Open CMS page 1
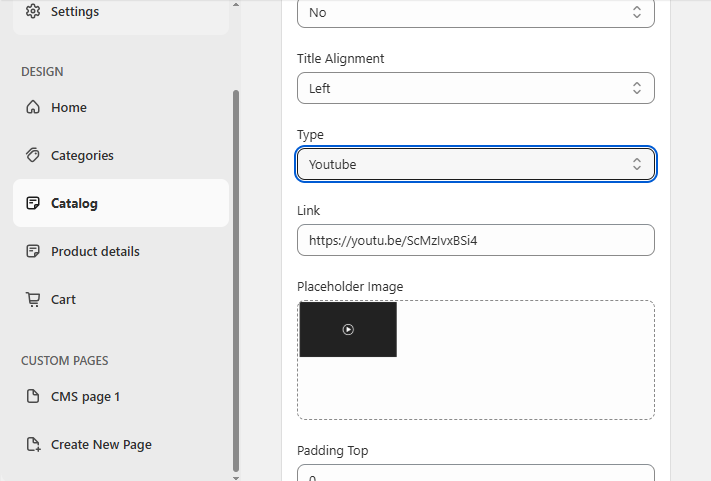This screenshot has width=711, height=481. [121, 396]
